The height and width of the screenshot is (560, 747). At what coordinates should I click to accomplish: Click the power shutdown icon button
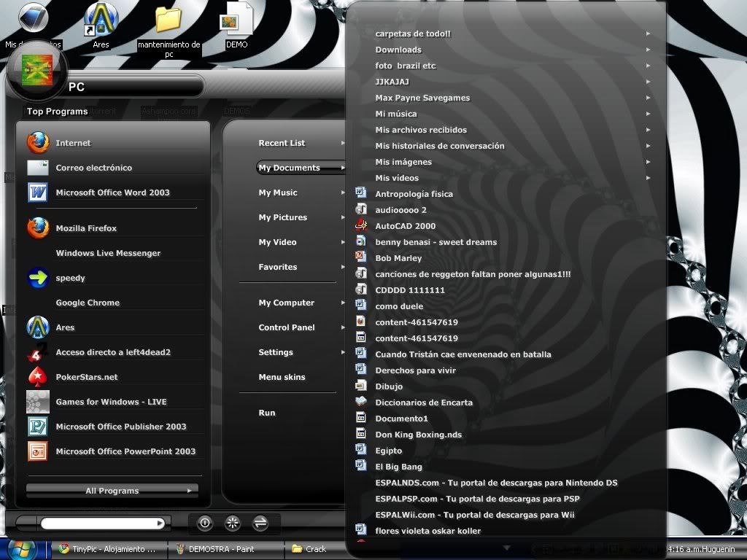205,524
